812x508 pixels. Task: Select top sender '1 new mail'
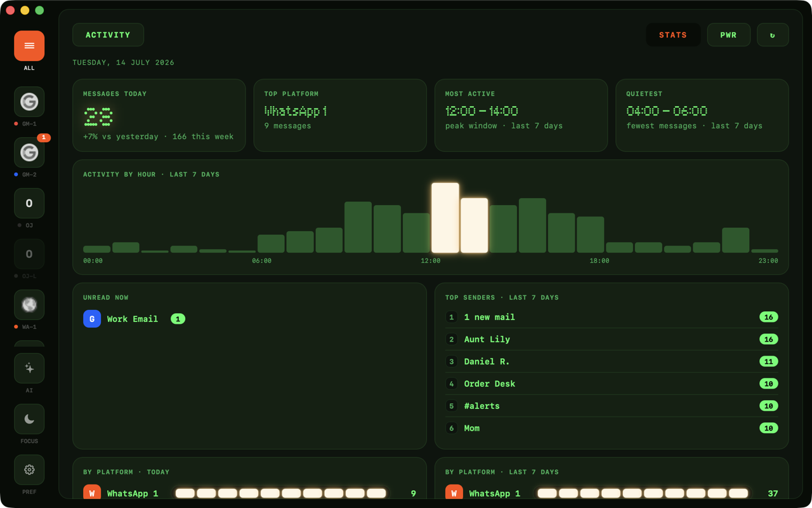(x=612, y=317)
